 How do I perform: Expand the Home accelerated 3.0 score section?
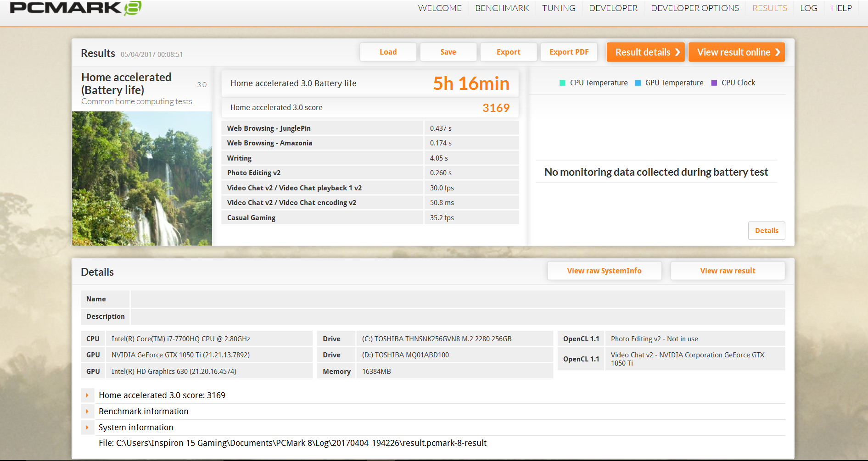point(87,395)
